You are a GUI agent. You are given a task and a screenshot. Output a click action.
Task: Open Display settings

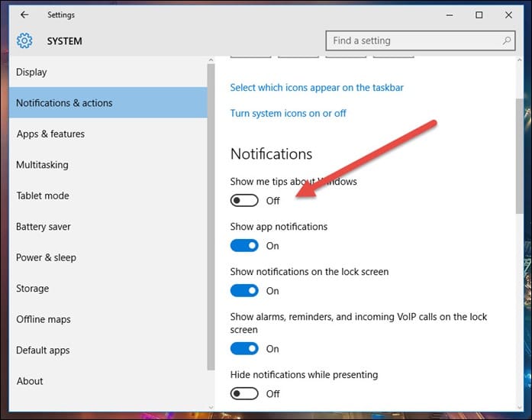(x=108, y=72)
